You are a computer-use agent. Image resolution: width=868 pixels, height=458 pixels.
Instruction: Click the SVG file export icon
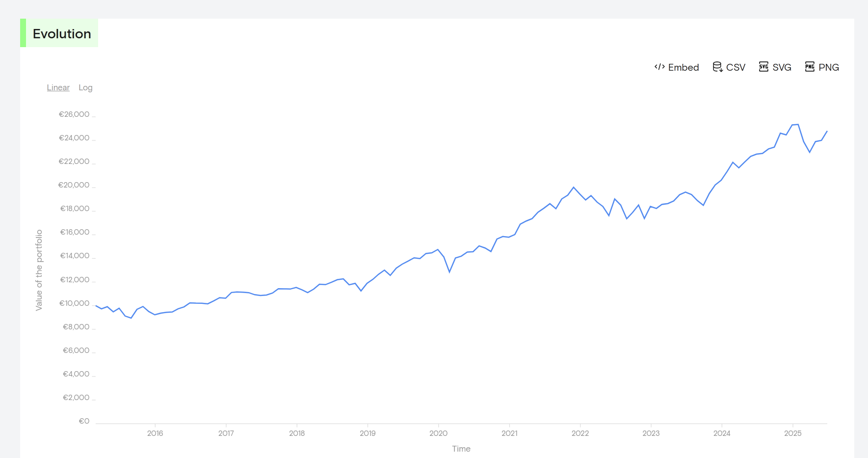pyautogui.click(x=763, y=67)
